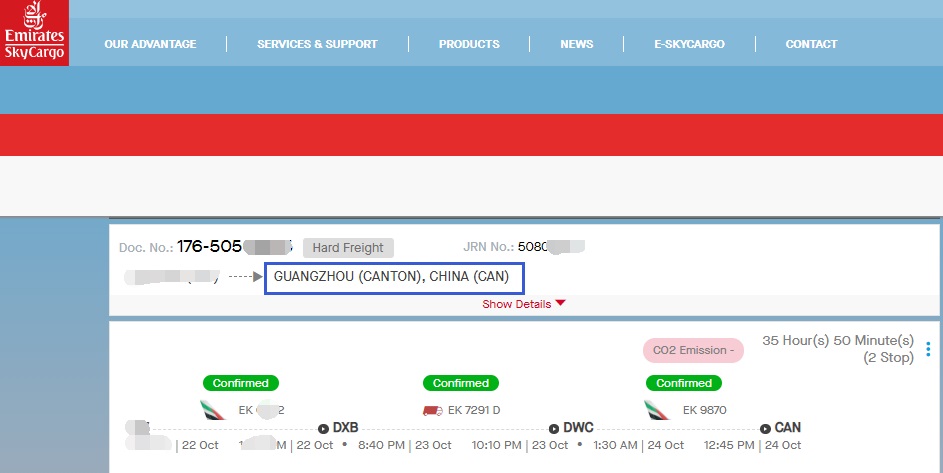Image resolution: width=943 pixels, height=473 pixels.
Task: Go to the NEWS menu item
Action: pos(577,44)
